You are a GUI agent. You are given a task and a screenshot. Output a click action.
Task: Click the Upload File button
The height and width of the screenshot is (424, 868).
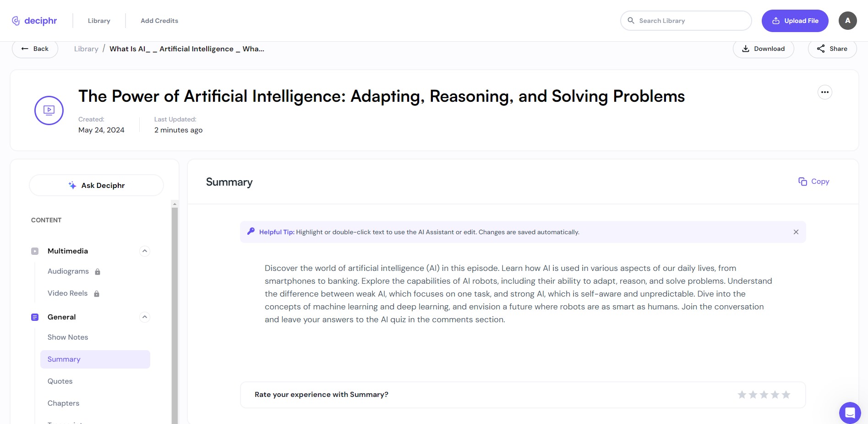pyautogui.click(x=795, y=21)
